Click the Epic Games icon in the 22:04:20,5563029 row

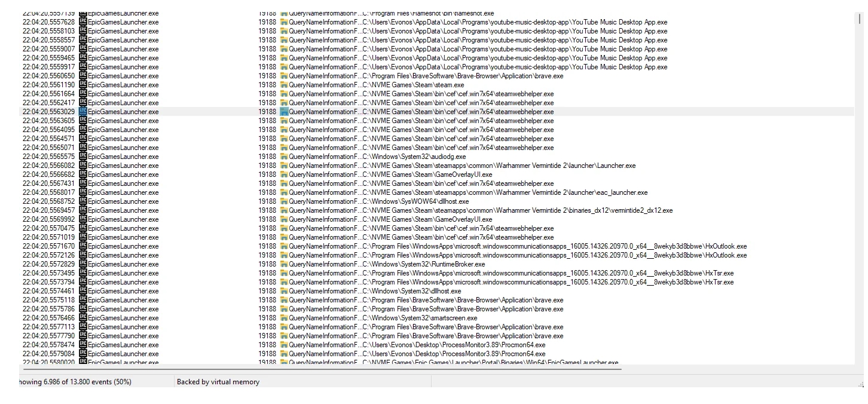83,112
